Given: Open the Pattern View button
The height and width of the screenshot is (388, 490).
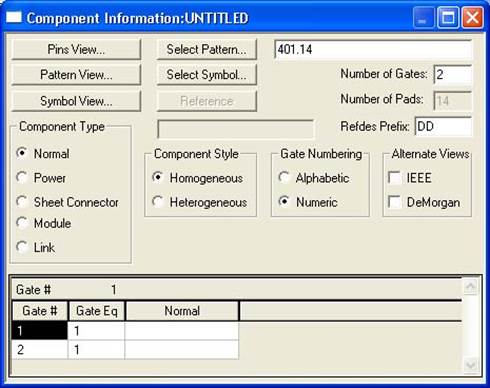Looking at the screenshot, I should tap(76, 75).
